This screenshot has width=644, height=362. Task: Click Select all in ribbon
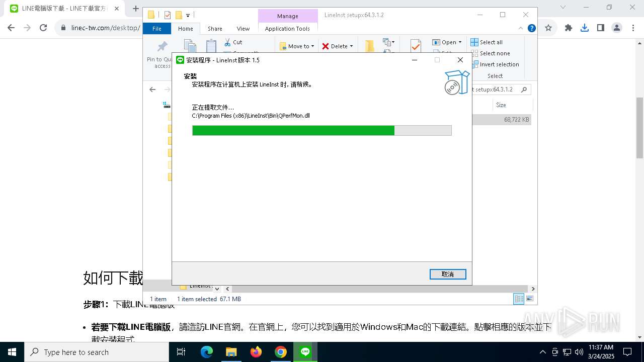(x=487, y=42)
